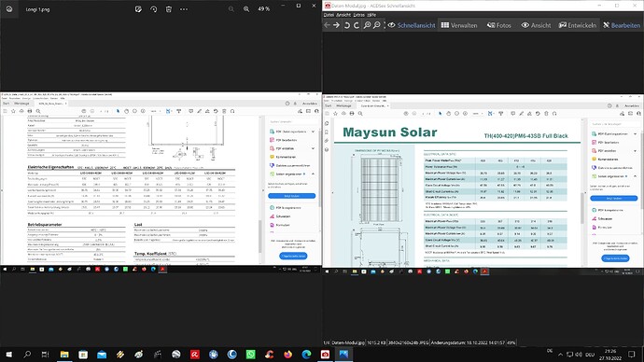
Task: Open Microsoft Edge from the taskbar
Action: [x=306, y=354]
